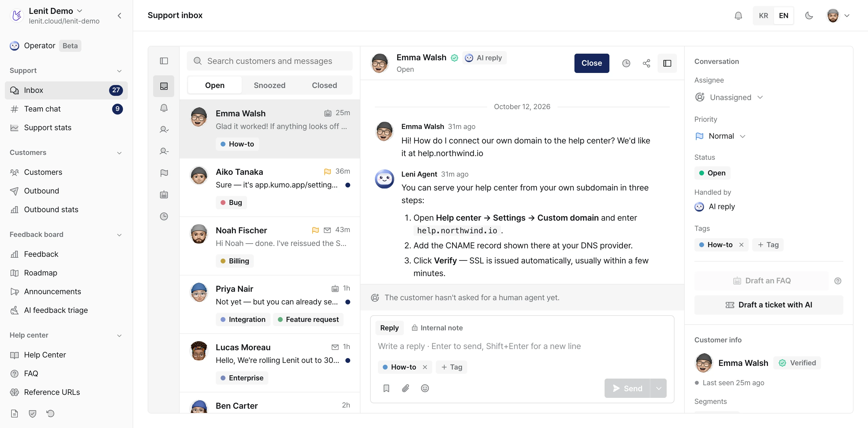
Task: Collapse the Feedback board section
Action: [119, 235]
